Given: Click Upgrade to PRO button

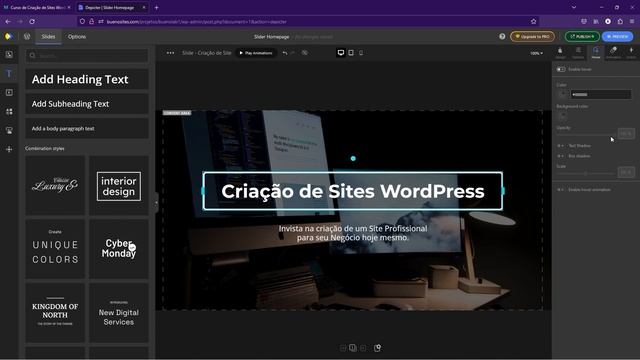Looking at the screenshot, I should pyautogui.click(x=532, y=36).
